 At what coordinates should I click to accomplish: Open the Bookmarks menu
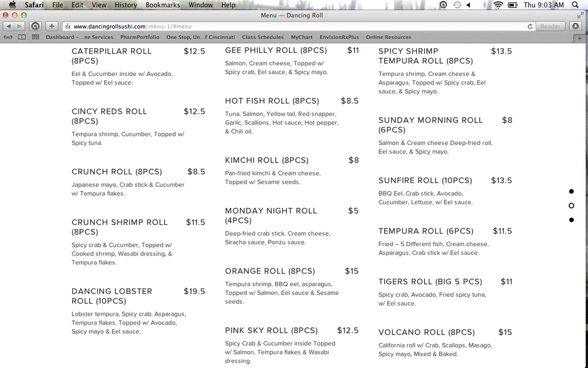click(x=163, y=5)
